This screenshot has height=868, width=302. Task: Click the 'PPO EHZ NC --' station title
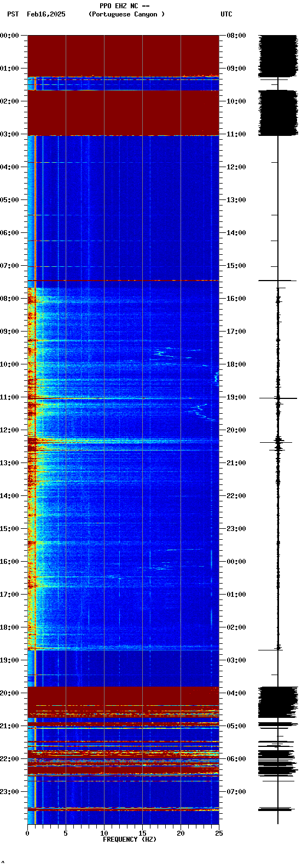[x=125, y=6]
